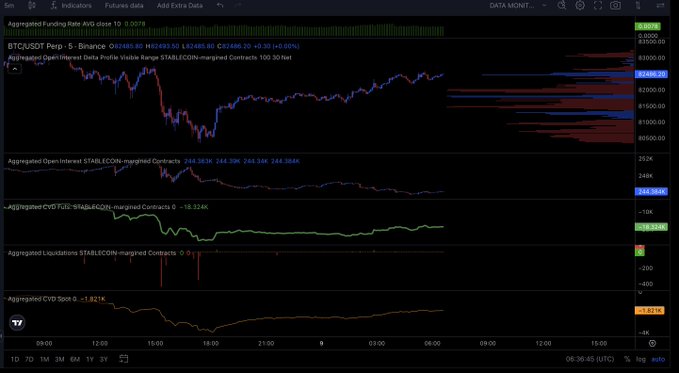Select the 6M date range
This screenshot has height=373, width=679.
coord(75,359)
